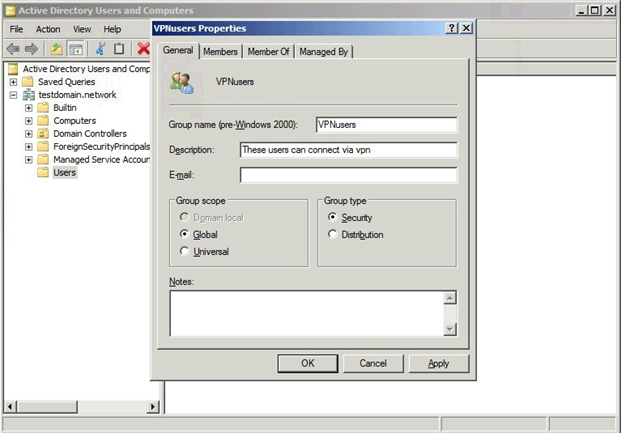Image resolution: width=621 pixels, height=433 pixels.
Task: Click the Cut scissors toolbar icon
Action: click(x=101, y=49)
